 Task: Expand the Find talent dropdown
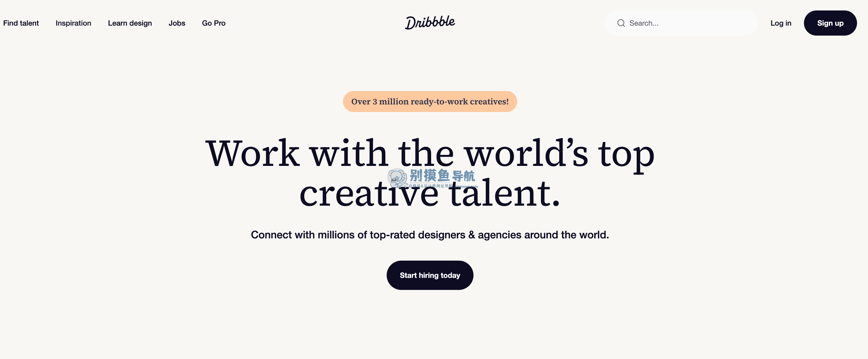tap(20, 23)
